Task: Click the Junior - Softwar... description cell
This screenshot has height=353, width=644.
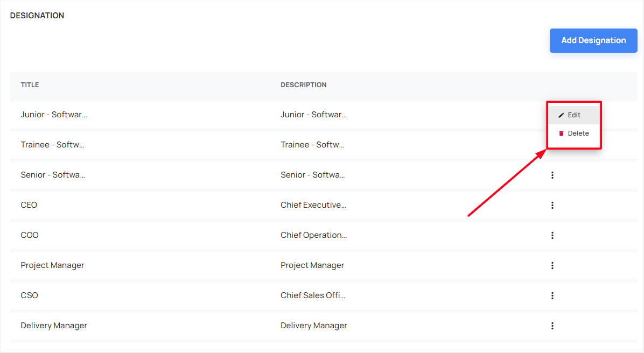Action: pyautogui.click(x=313, y=115)
